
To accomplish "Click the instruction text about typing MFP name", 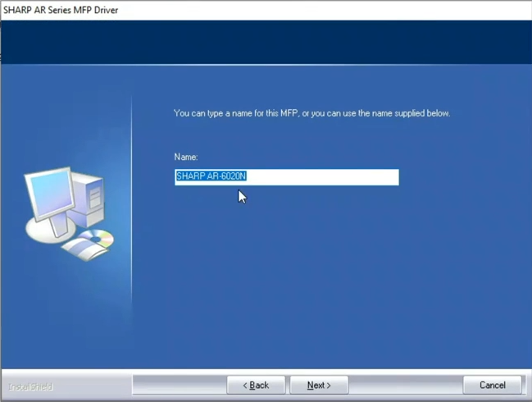I will point(311,113).
